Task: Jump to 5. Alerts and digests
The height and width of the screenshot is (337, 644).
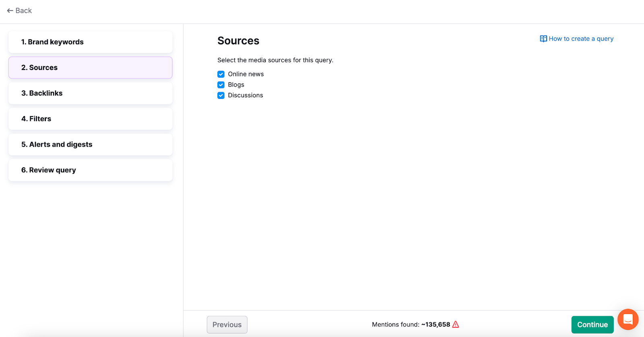Action: coord(90,145)
